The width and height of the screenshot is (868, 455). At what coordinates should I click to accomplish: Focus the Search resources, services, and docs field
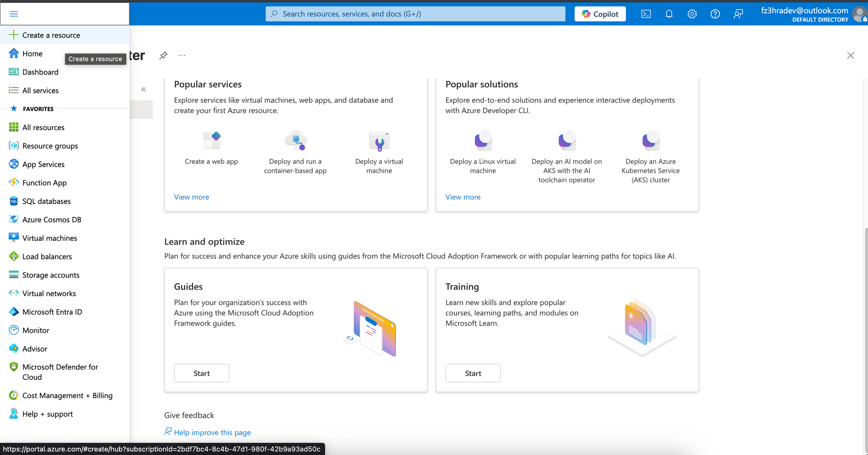pyautogui.click(x=415, y=14)
